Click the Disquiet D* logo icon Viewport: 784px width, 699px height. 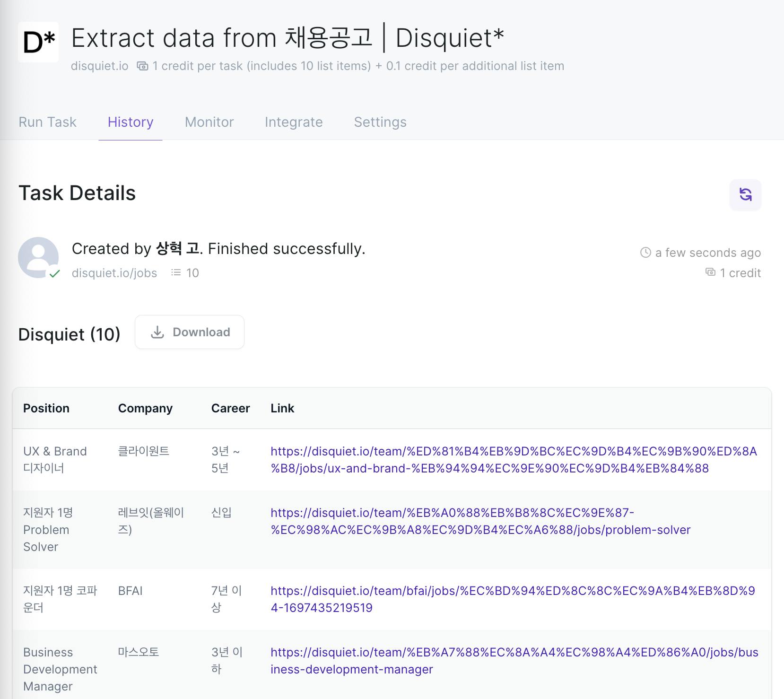38,42
